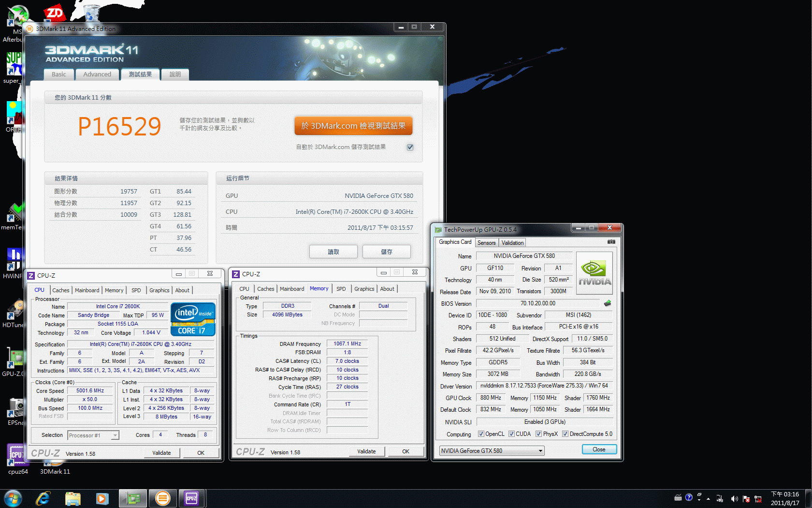Image resolution: width=812 pixels, height=508 pixels.
Task: Open Mainboard tab in left CPU-Z window
Action: point(87,290)
